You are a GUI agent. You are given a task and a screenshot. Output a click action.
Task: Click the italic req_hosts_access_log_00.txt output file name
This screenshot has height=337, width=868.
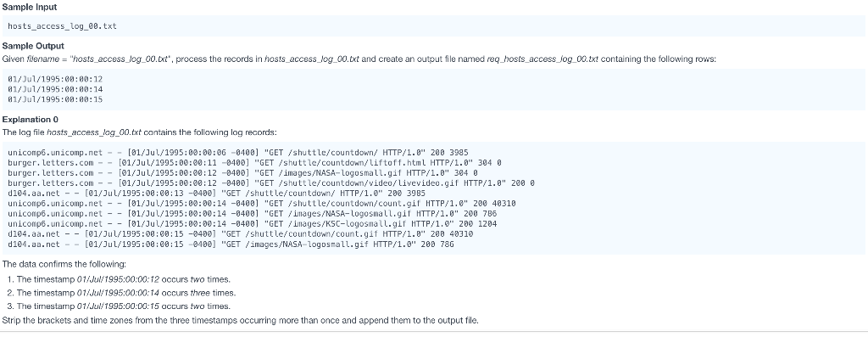542,60
